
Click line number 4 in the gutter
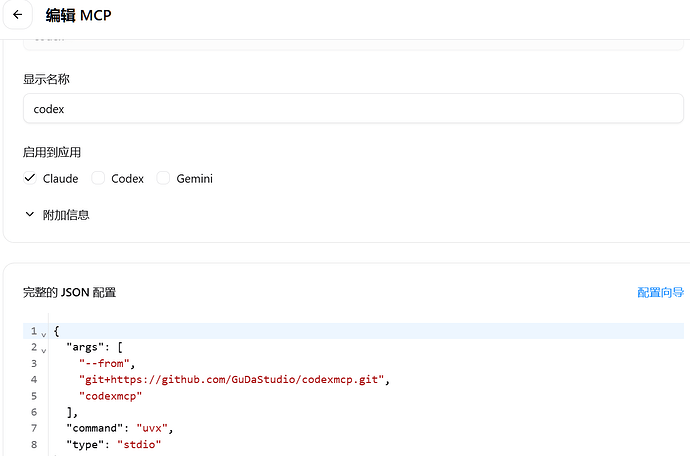34,379
